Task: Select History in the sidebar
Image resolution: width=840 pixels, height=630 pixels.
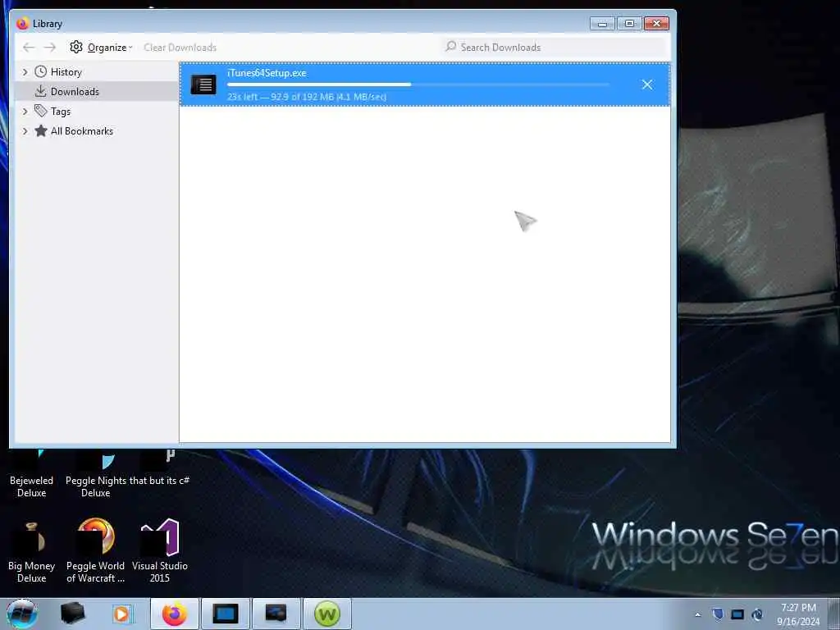Action: [66, 72]
